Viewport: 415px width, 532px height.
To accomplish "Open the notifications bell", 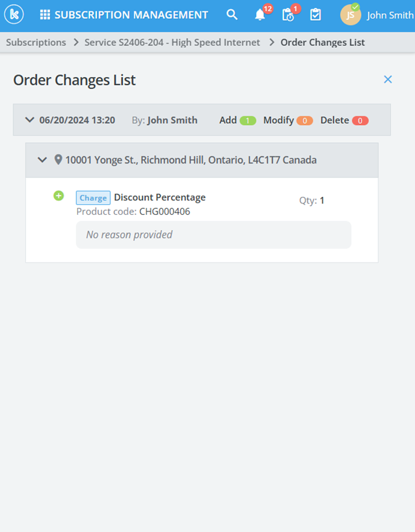I will 260,15.
